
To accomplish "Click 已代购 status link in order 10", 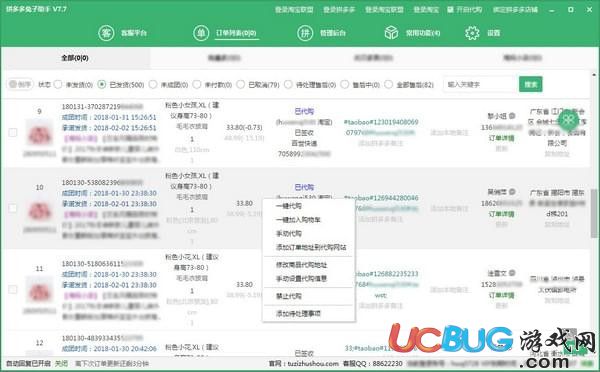I will 304,187.
